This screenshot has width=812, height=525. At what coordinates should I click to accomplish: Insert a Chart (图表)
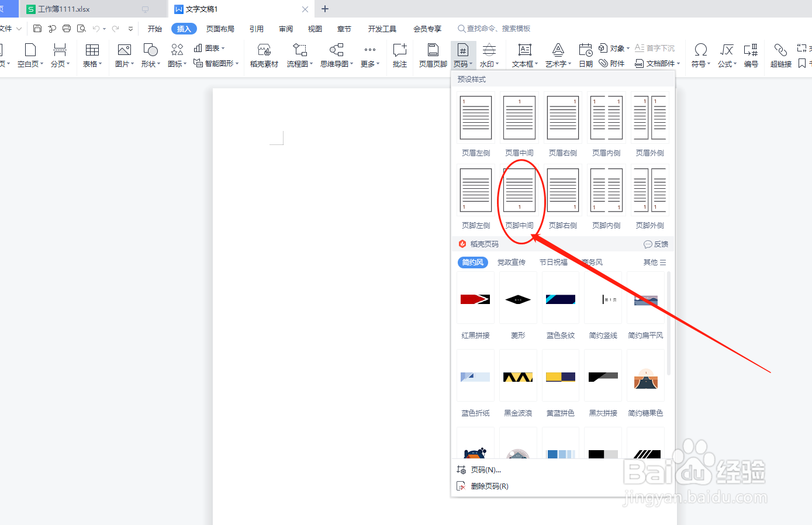(x=209, y=48)
